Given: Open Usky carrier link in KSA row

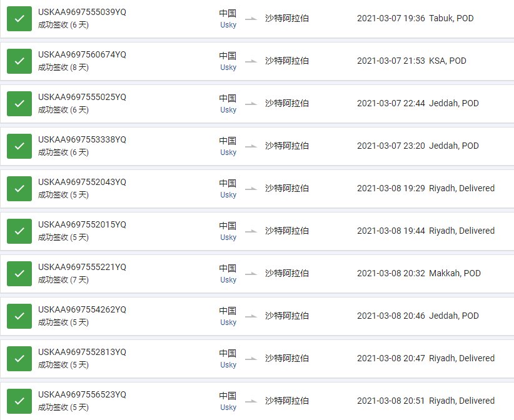Looking at the screenshot, I should tap(228, 67).
